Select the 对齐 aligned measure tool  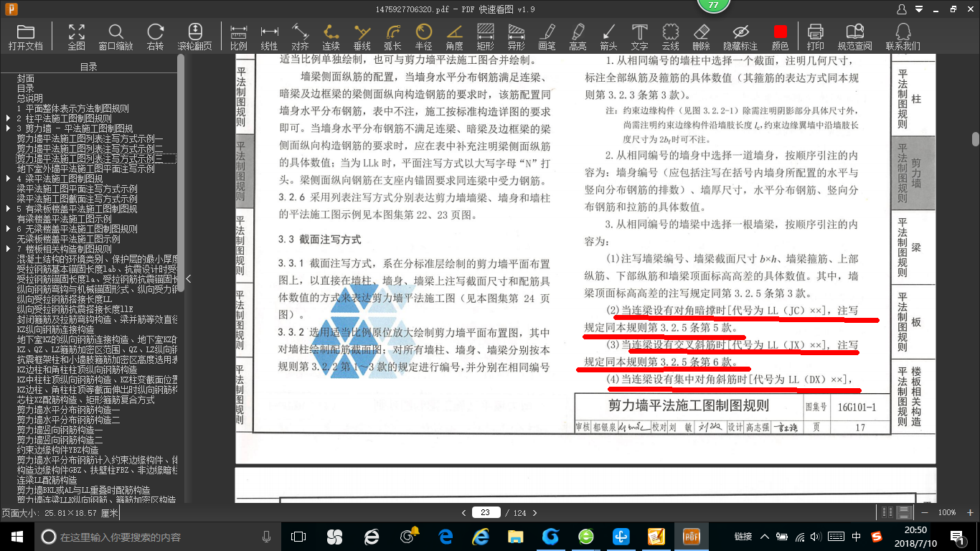click(300, 37)
